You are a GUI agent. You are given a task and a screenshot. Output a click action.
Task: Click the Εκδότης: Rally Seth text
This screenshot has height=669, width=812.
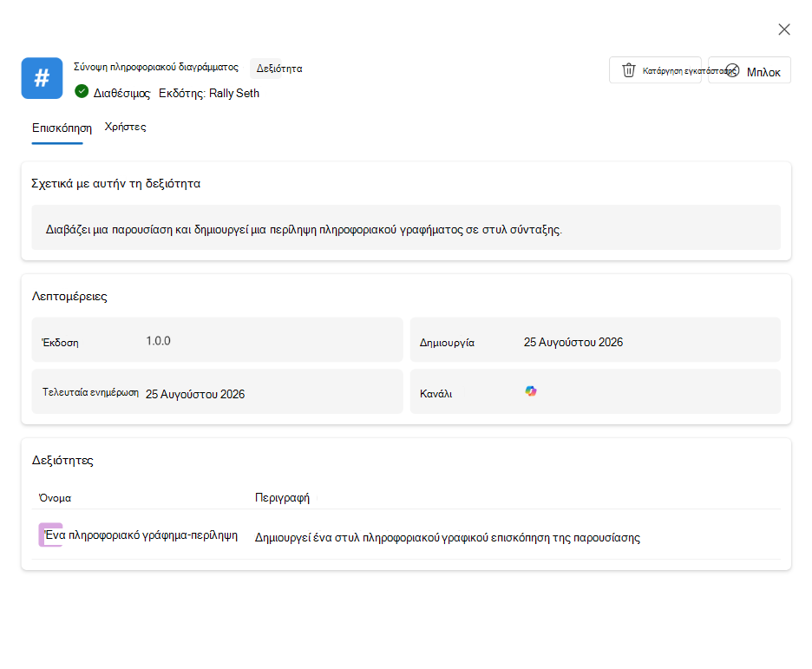[x=209, y=93]
